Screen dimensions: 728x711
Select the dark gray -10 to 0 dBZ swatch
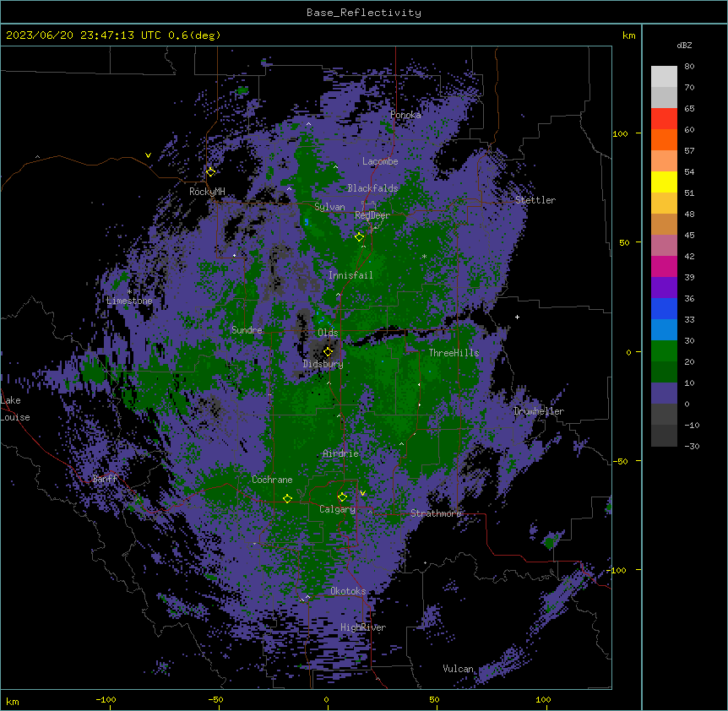pos(664,415)
